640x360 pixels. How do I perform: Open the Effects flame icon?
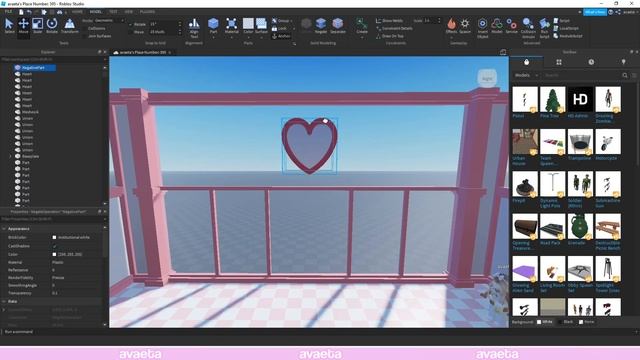pos(451,24)
